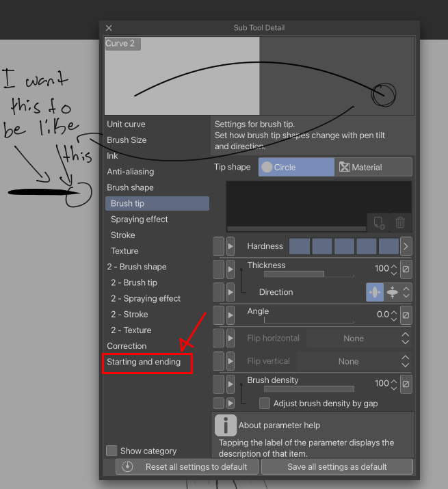This screenshot has height=489, width=448.
Task: Click the add brush tip shape icon
Action: click(378, 222)
